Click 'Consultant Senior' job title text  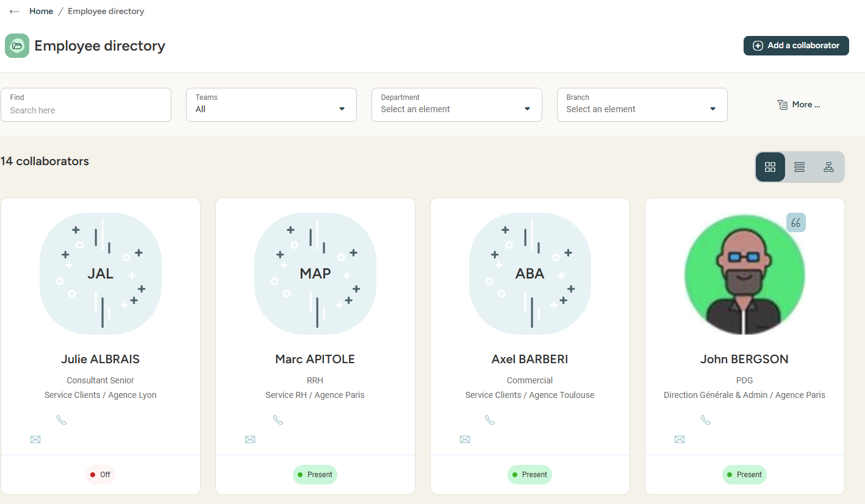[101, 380]
